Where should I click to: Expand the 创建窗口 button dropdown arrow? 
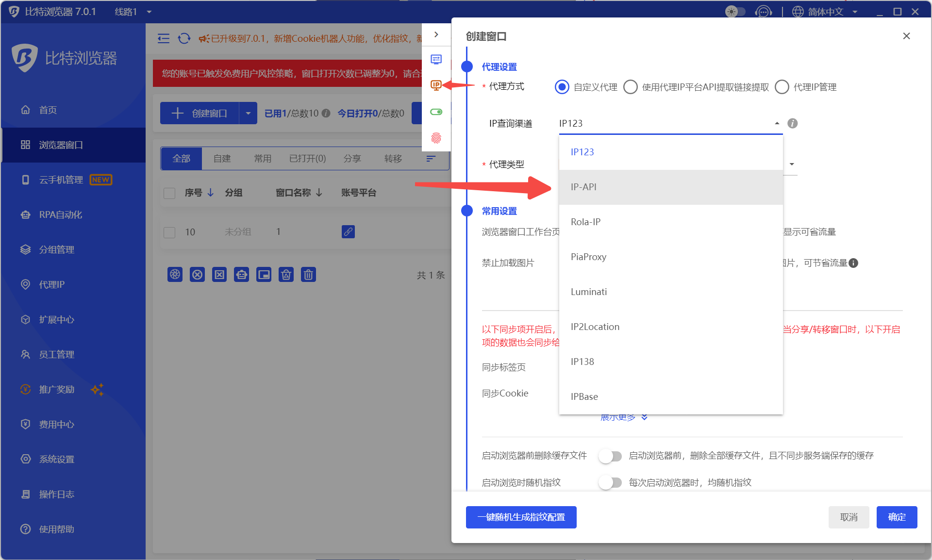[248, 113]
